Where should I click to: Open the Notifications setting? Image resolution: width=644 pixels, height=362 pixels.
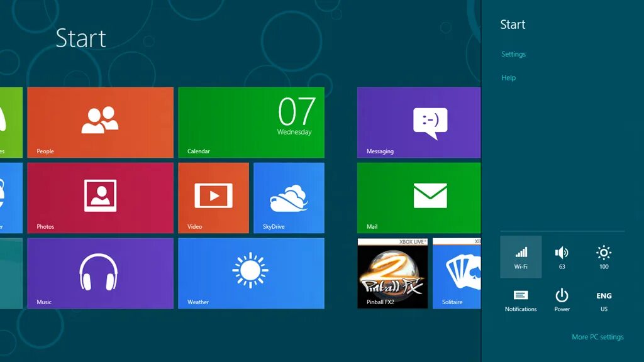coord(521,300)
